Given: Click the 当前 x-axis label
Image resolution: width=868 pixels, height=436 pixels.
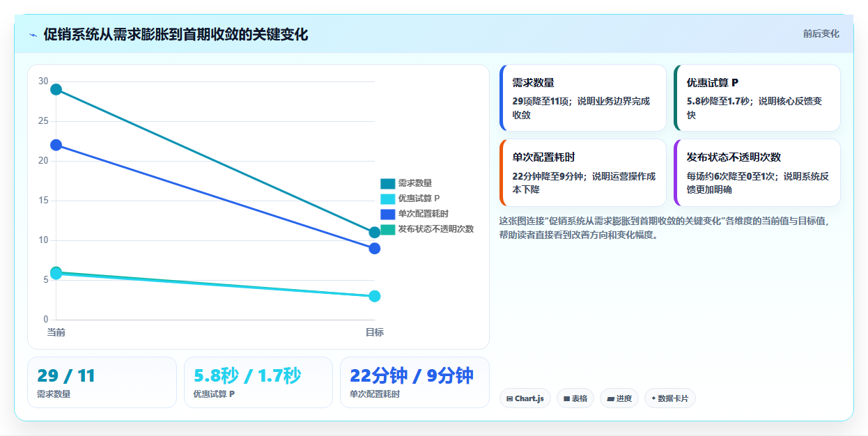Looking at the screenshot, I should coord(56,332).
